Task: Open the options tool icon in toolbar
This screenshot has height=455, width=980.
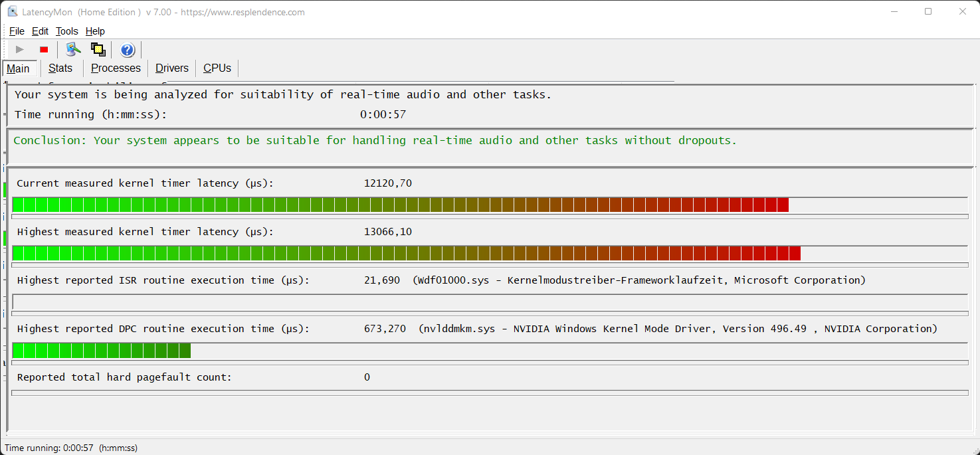Action: pyautogui.click(x=74, y=49)
